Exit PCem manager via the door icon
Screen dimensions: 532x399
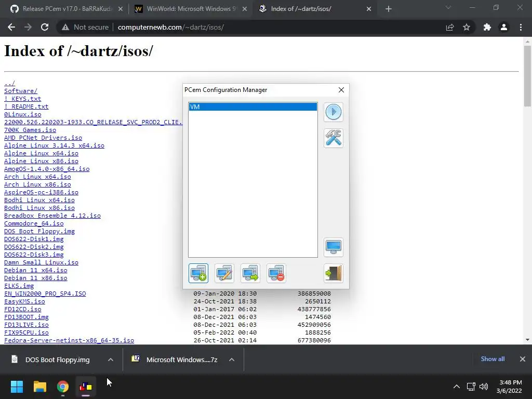(333, 273)
